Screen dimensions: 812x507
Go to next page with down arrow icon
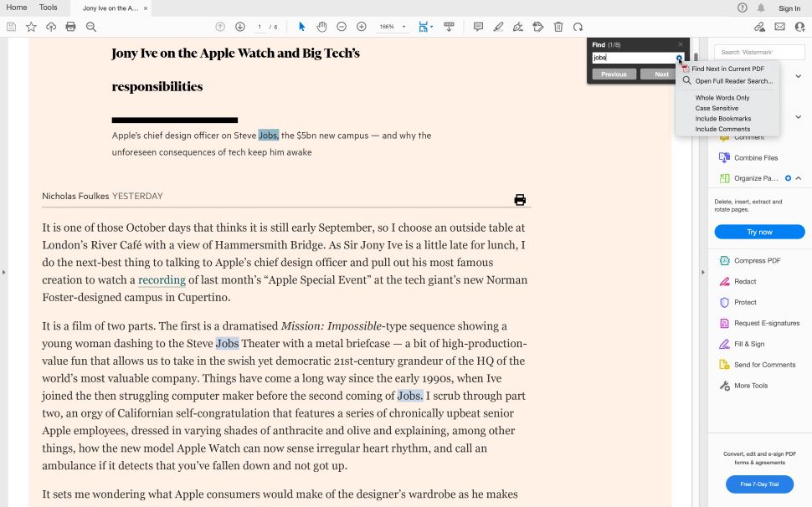click(239, 27)
